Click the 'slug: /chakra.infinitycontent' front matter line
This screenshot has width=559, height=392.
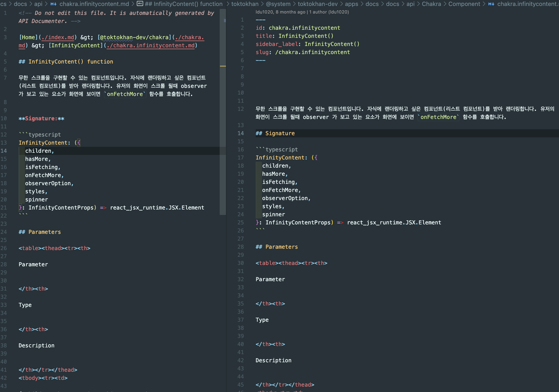(x=302, y=52)
